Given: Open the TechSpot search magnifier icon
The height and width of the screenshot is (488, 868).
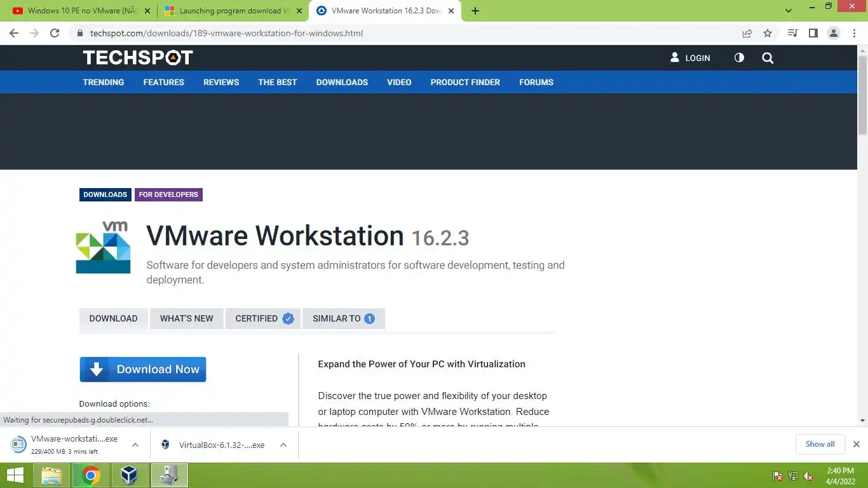Looking at the screenshot, I should [x=768, y=58].
